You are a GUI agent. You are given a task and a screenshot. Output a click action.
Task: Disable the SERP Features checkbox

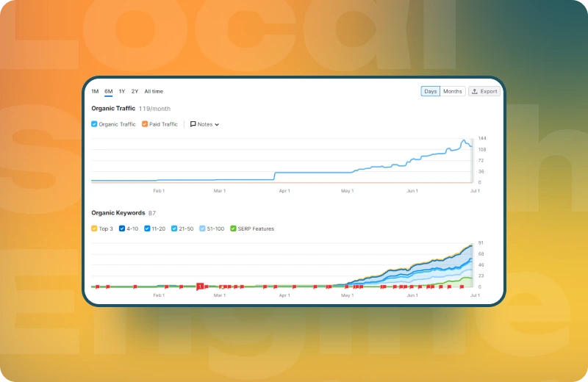click(x=234, y=228)
